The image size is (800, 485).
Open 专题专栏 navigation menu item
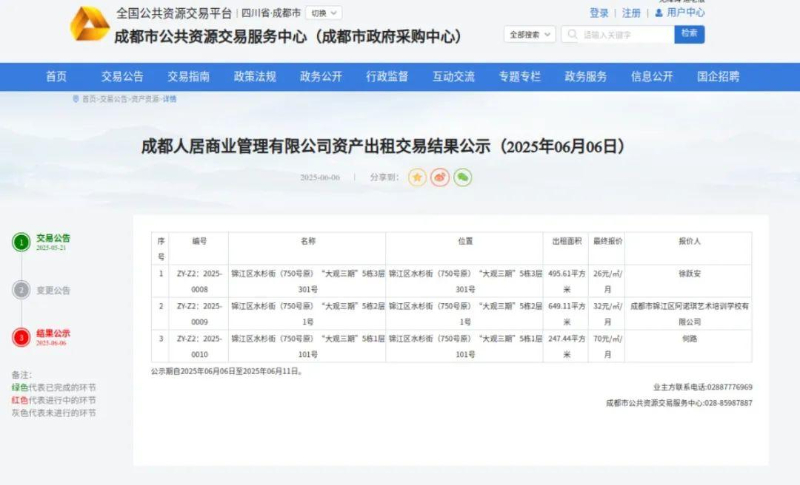click(519, 76)
